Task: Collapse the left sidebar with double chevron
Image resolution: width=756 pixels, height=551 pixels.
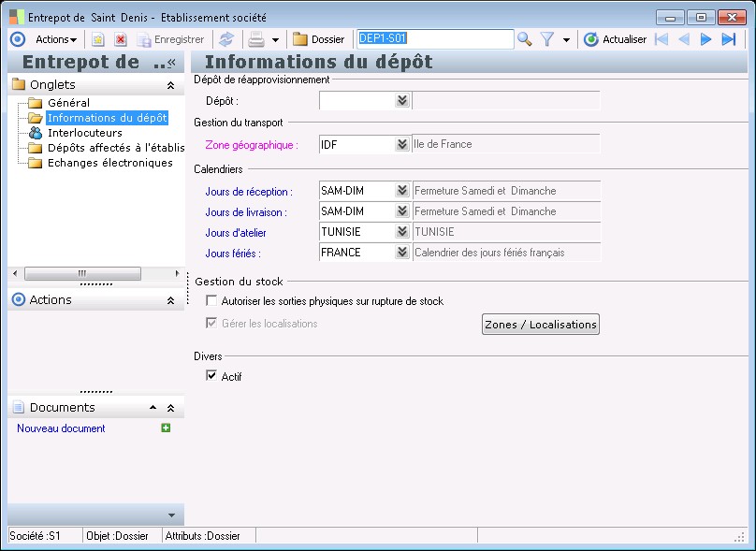Action: (x=171, y=62)
